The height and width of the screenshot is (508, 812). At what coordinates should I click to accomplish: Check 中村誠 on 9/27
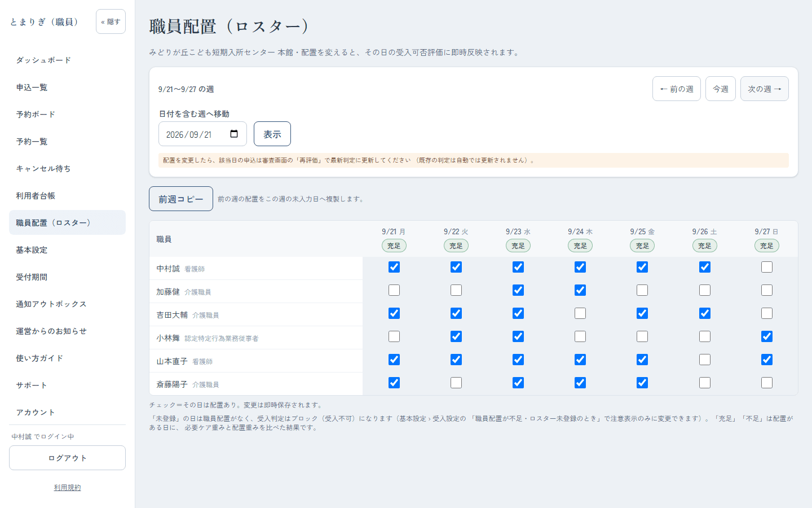pyautogui.click(x=767, y=267)
